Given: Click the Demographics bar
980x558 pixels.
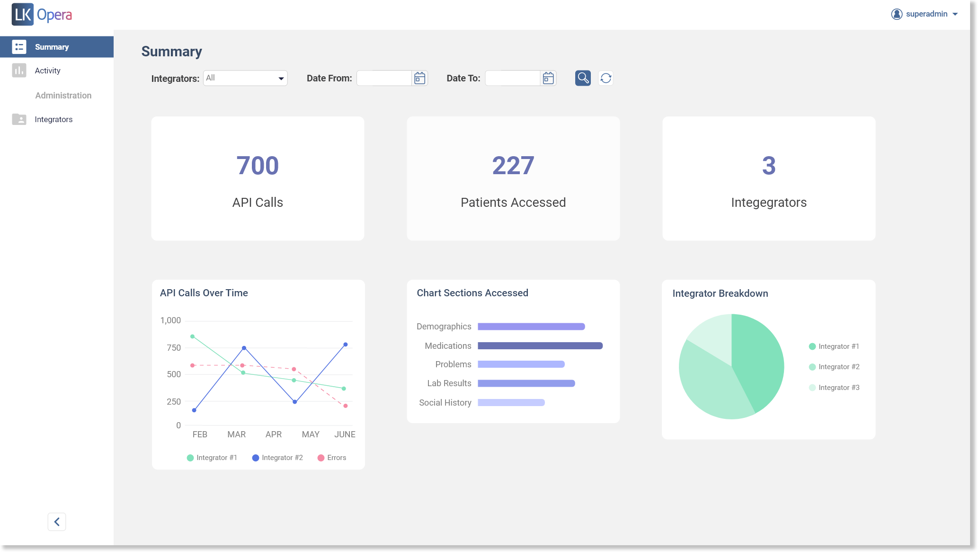Looking at the screenshot, I should pos(531,327).
